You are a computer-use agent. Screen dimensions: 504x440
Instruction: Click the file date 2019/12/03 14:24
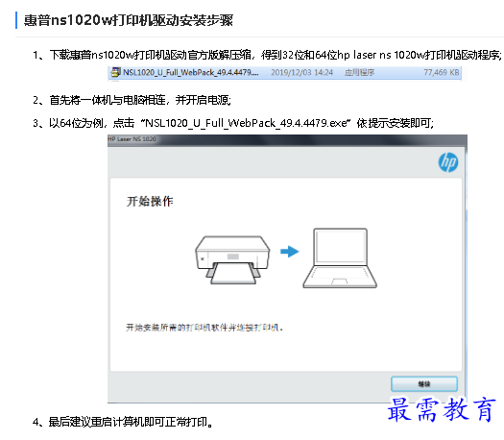click(301, 72)
